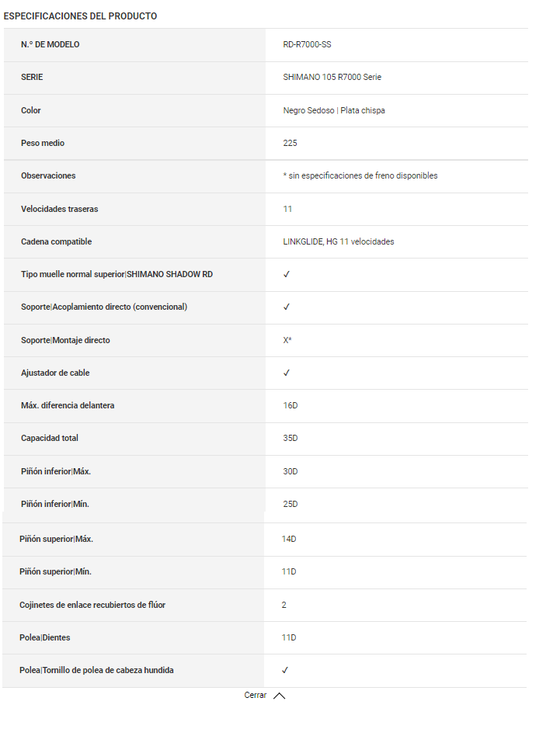Screen dimensions: 560x729
Task: Click the model number RD-R7000-SS
Action: pos(307,44)
